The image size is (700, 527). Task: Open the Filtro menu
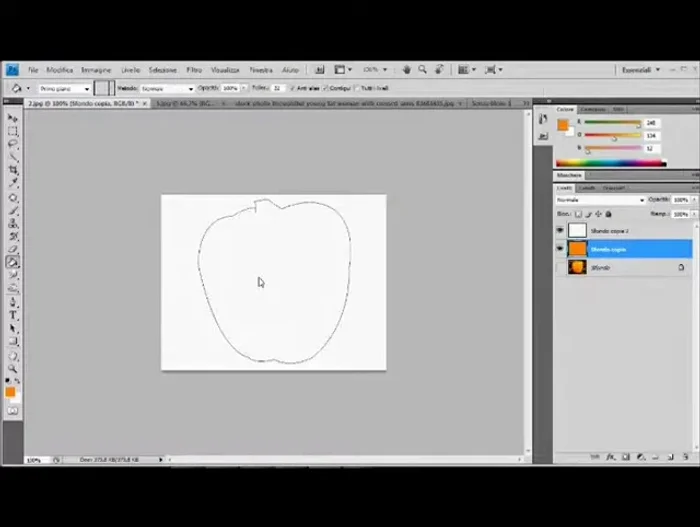point(194,70)
